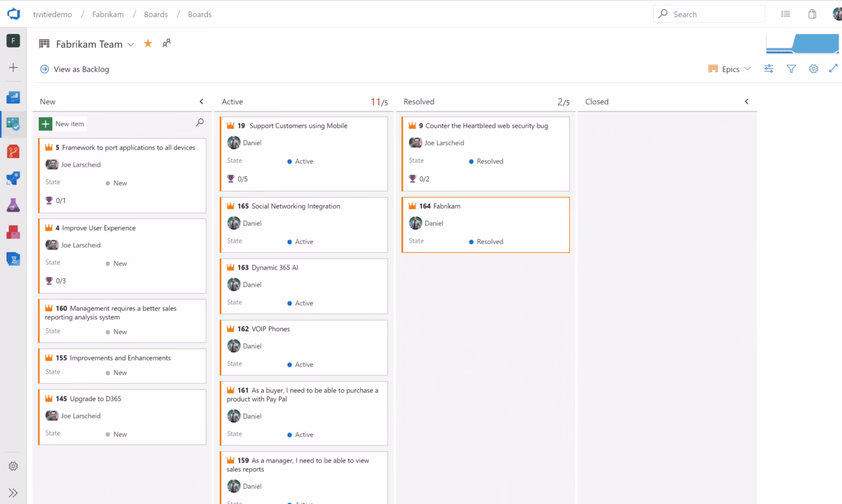This screenshot has width=842, height=504.
Task: Click the 0/5 trophy rollup on card 19
Action: (237, 179)
